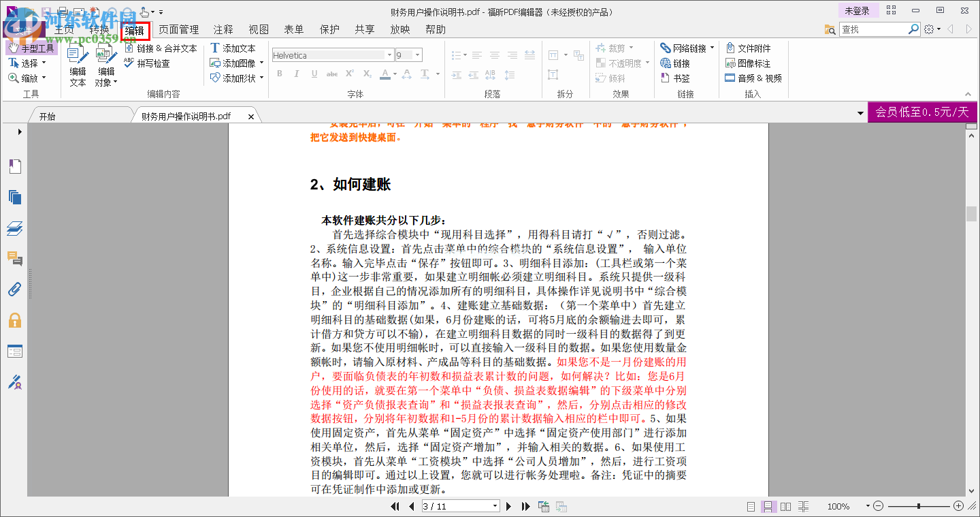
Task: Click the zoom out minus button
Action: pyautogui.click(x=879, y=506)
